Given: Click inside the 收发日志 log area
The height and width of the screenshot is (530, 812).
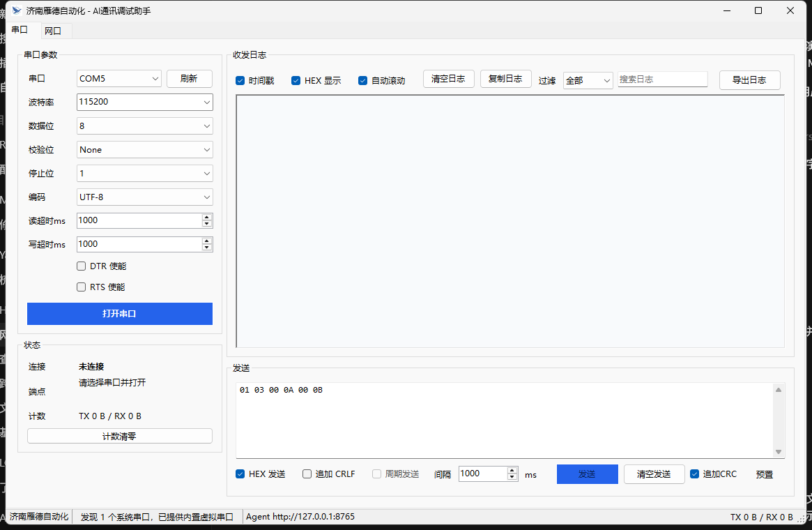Looking at the screenshot, I should 510,221.
